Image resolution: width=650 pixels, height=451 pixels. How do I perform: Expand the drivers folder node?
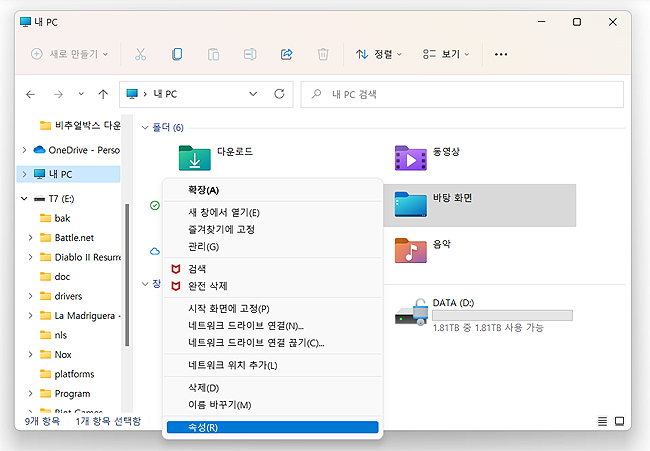30,296
